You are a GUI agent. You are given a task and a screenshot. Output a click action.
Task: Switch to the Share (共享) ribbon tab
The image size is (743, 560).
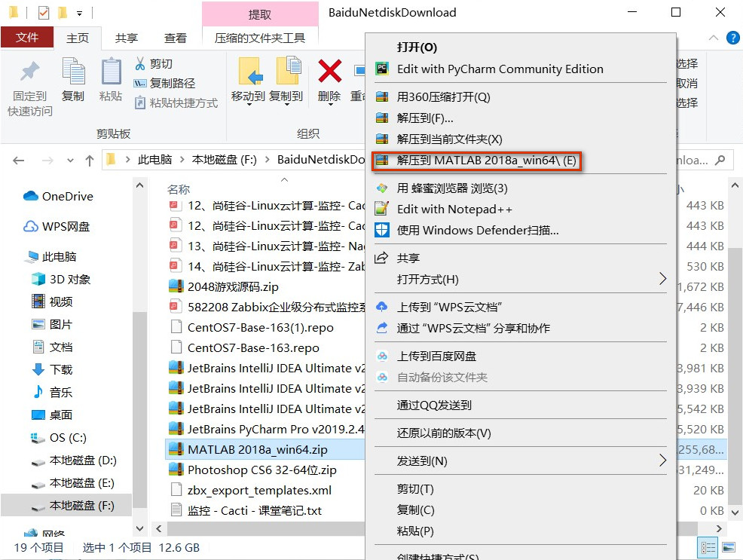tap(126, 38)
